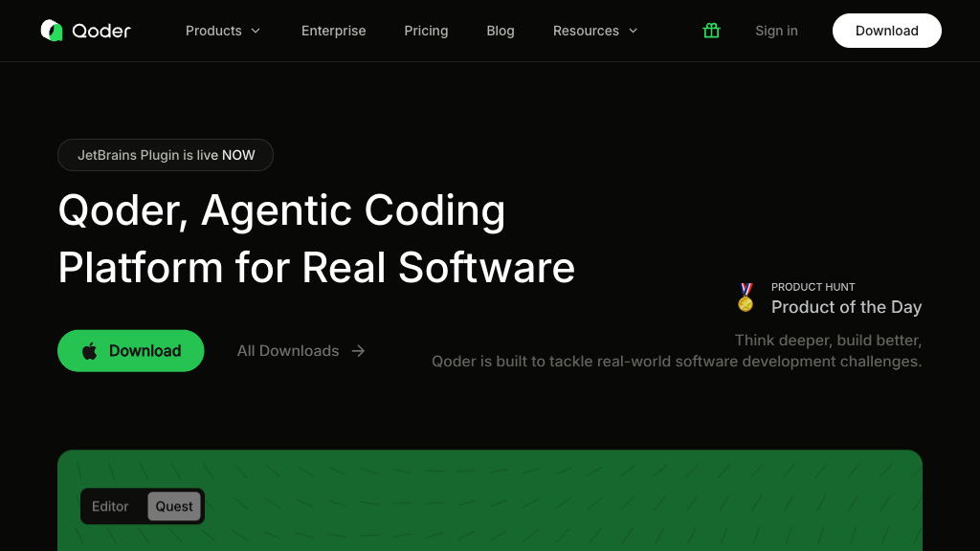
Task: Open the Blog nav link
Action: pos(501,31)
